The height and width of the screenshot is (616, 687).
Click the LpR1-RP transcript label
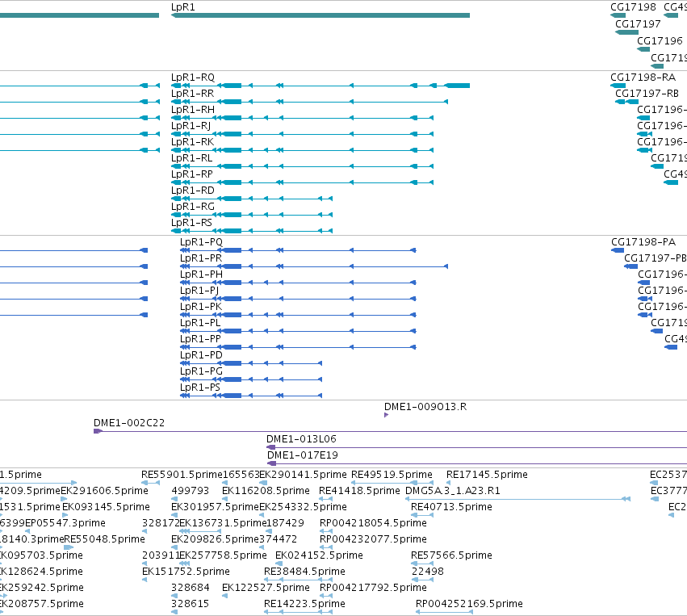[192, 174]
